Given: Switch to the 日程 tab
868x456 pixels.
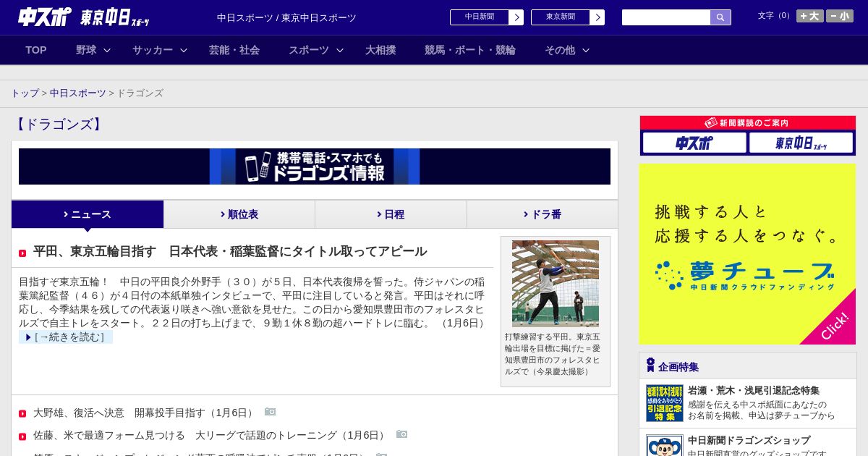Looking at the screenshot, I should 391,214.
